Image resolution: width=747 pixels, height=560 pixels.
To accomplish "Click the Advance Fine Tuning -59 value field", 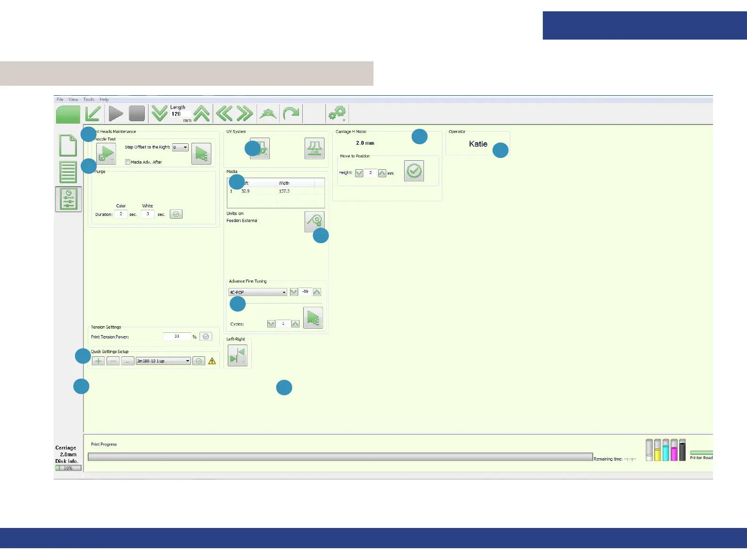I will click(306, 292).
